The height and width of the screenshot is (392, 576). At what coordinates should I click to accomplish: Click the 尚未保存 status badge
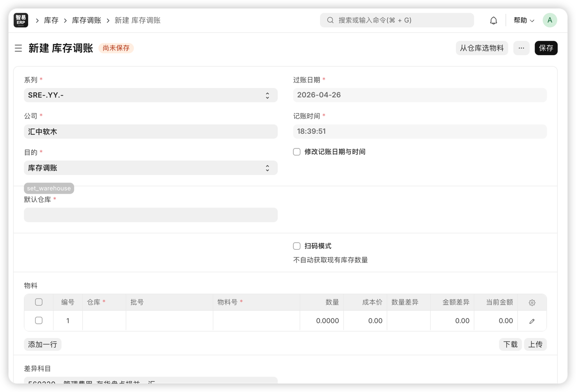point(116,48)
